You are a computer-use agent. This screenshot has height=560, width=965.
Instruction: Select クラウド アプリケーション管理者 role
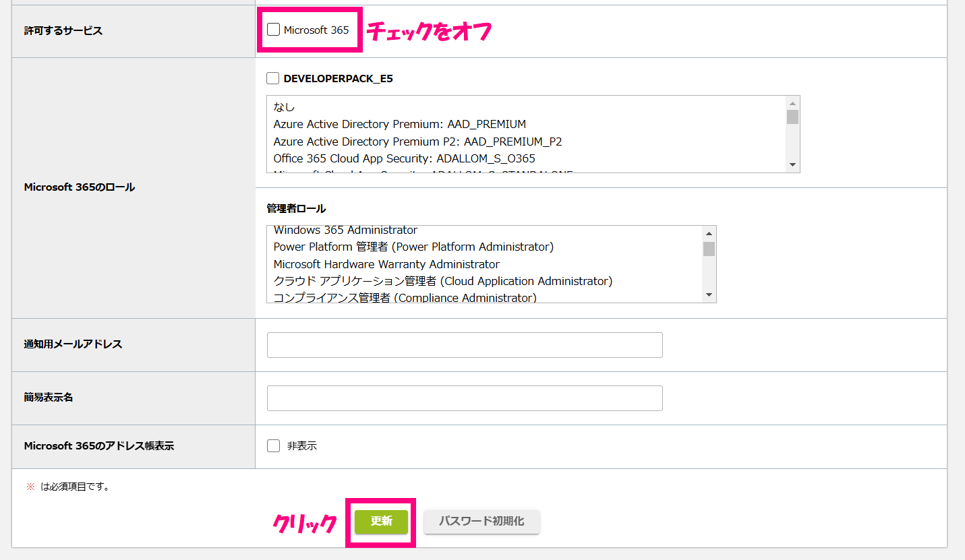(442, 281)
